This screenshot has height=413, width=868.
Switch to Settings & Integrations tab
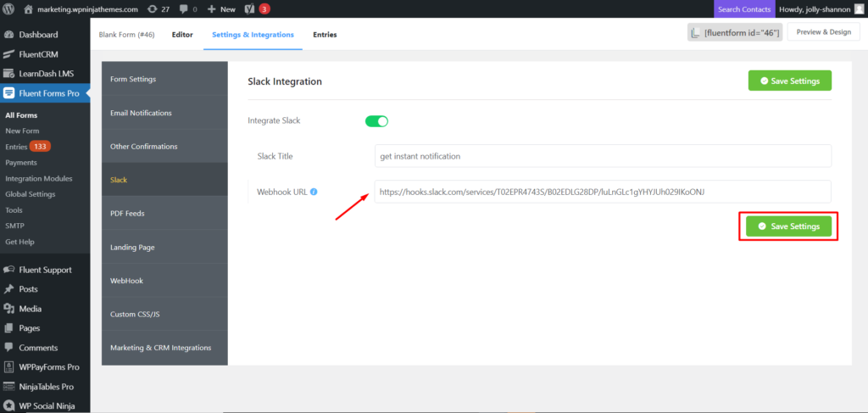(253, 34)
